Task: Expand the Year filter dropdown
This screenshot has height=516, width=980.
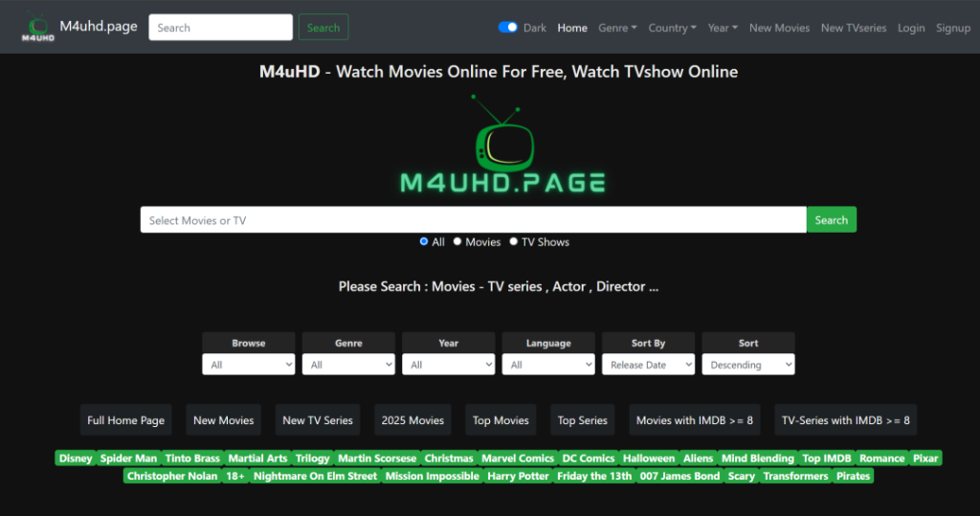Action: [x=449, y=365]
